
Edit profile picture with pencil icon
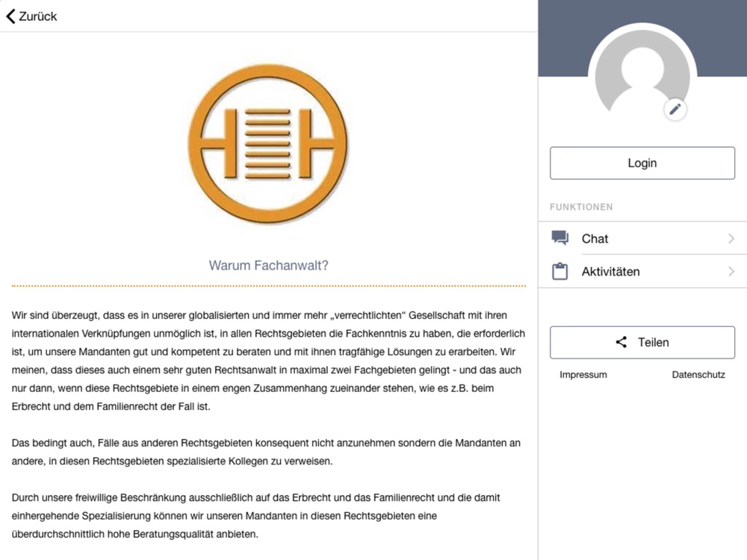point(675,110)
